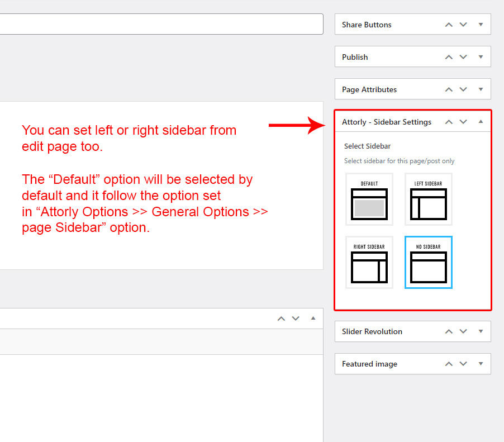Pick the Right Sidebar layout
The height and width of the screenshot is (442, 504).
coord(369,262)
